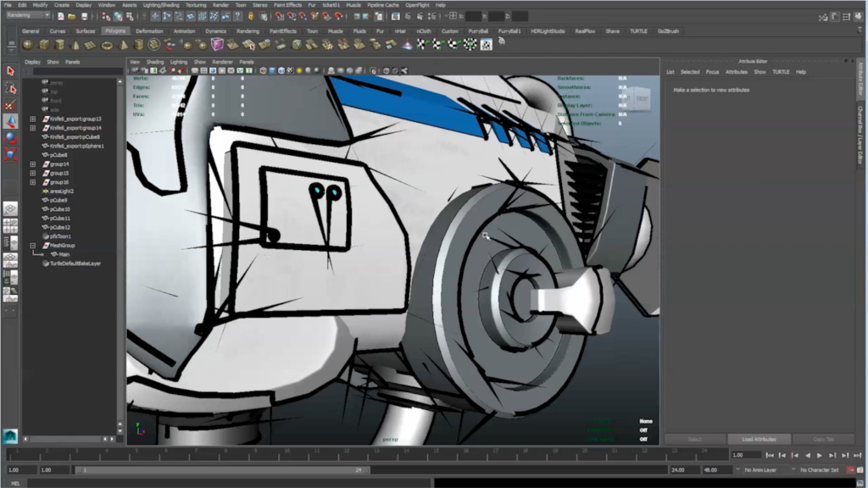Image resolution: width=868 pixels, height=488 pixels.
Task: Create a polygon cylinder from the shelf
Action: click(x=60, y=45)
